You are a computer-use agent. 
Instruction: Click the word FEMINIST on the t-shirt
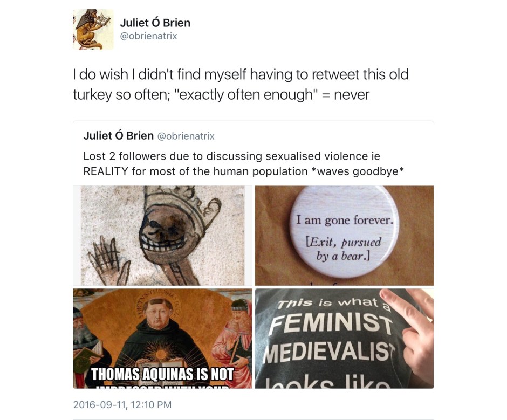pos(331,322)
